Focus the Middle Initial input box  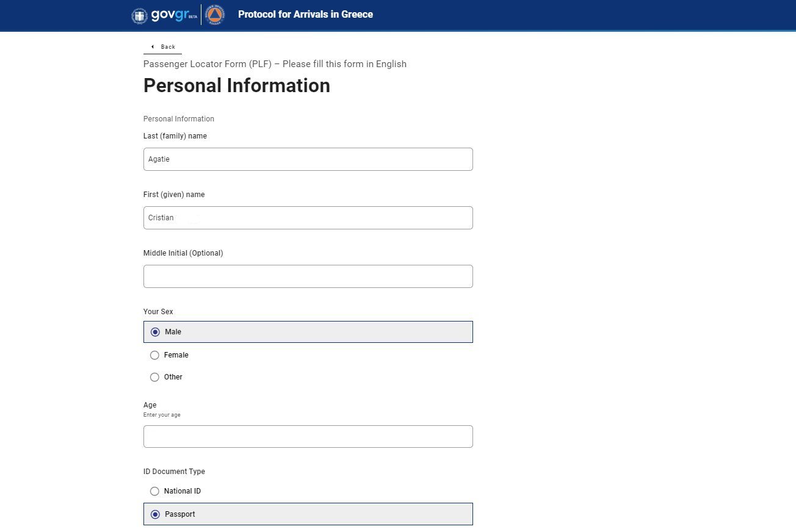point(308,276)
